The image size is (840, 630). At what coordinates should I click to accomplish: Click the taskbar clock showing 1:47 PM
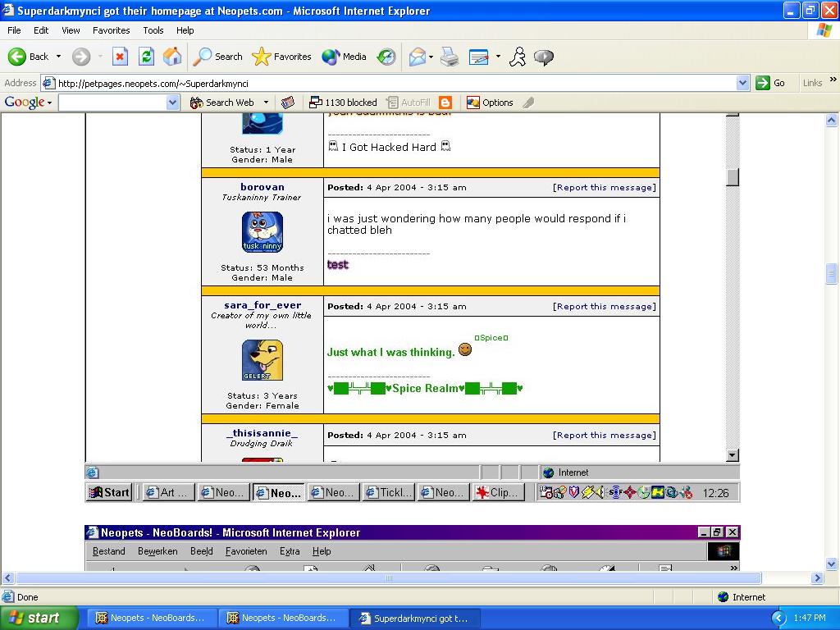[x=810, y=619]
